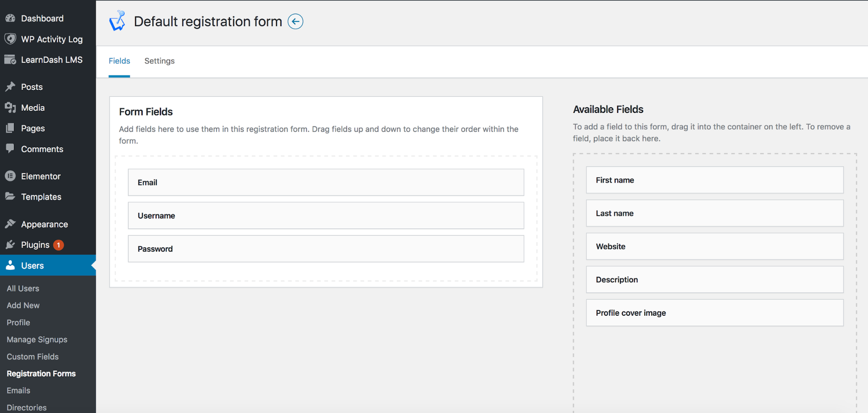Click the Dashboard gauge icon
The height and width of the screenshot is (413, 868).
(10, 18)
